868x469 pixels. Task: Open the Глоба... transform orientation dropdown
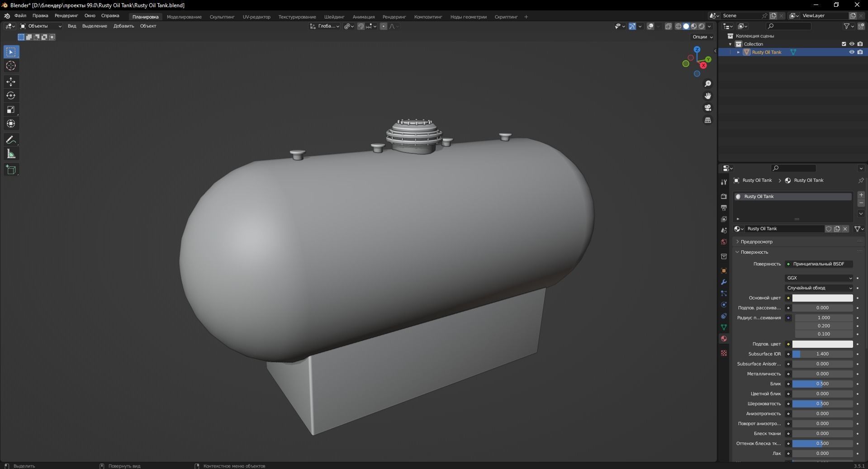click(x=325, y=26)
